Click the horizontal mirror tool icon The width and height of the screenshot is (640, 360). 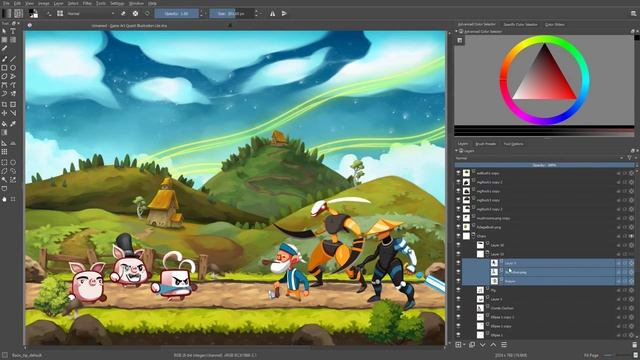[x=272, y=13]
